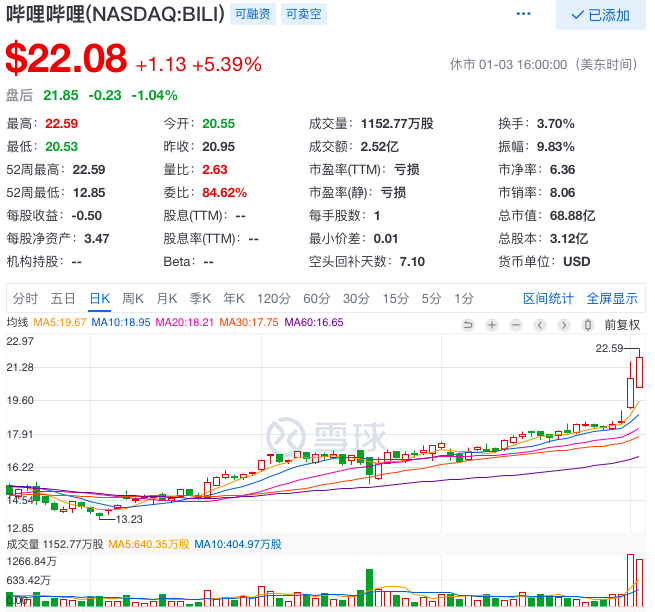
Task: Open 全屏显示 fullscreen chart view
Action: click(612, 299)
